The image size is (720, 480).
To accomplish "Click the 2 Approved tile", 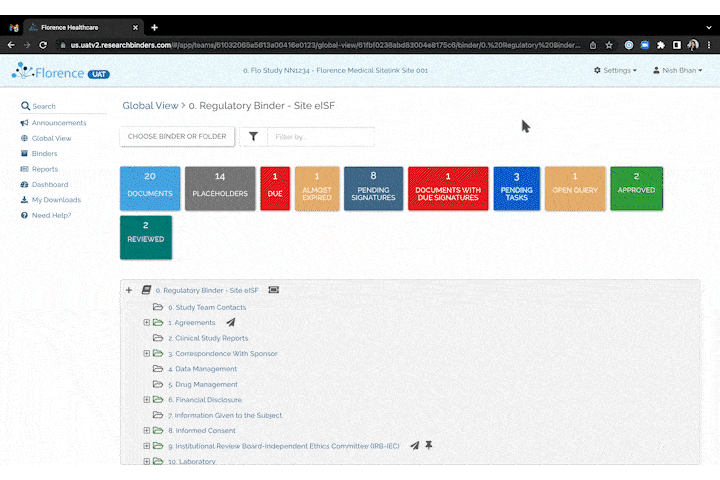I will click(x=636, y=188).
